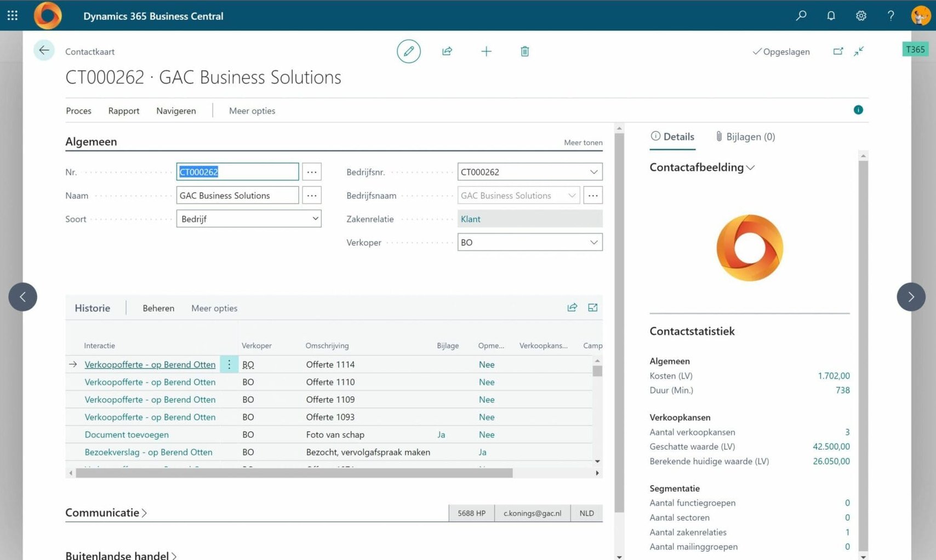Click the c.konings@gac.nl summary chip
Screen dimensions: 936x560
(x=532, y=513)
